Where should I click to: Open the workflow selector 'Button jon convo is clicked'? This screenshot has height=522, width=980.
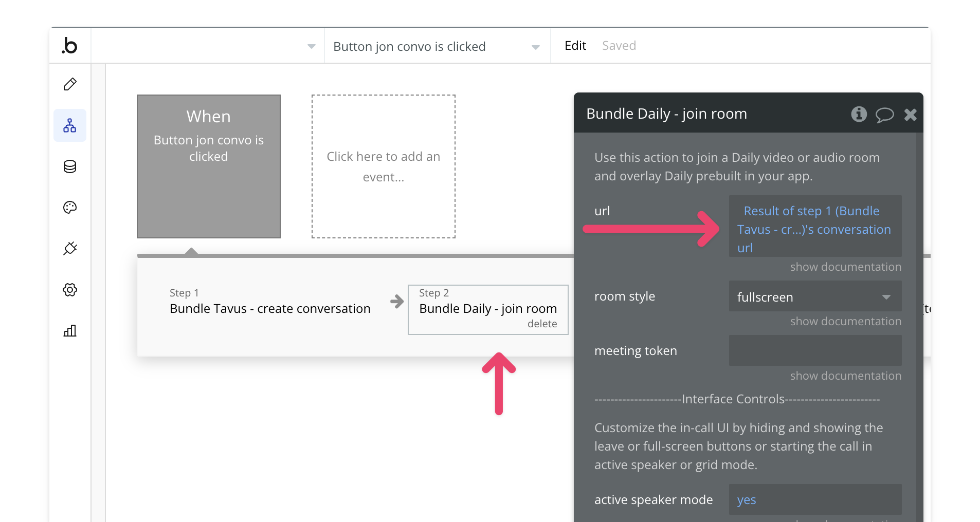click(x=437, y=46)
